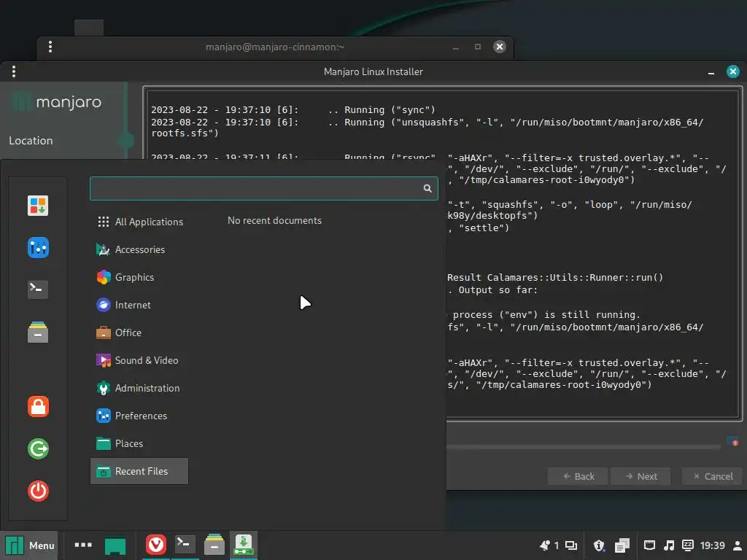Screen dimensions: 747x560
Task: Select the Administration category
Action: [x=139, y=388]
